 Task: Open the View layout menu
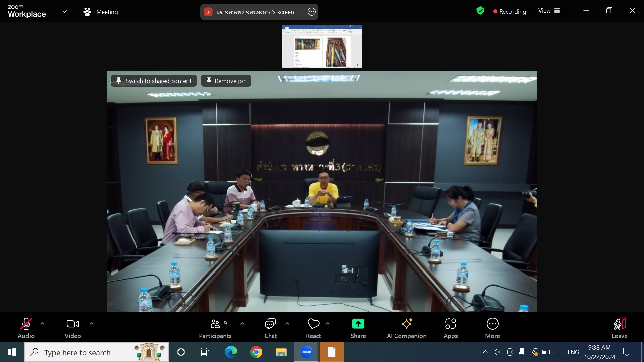[x=549, y=11]
